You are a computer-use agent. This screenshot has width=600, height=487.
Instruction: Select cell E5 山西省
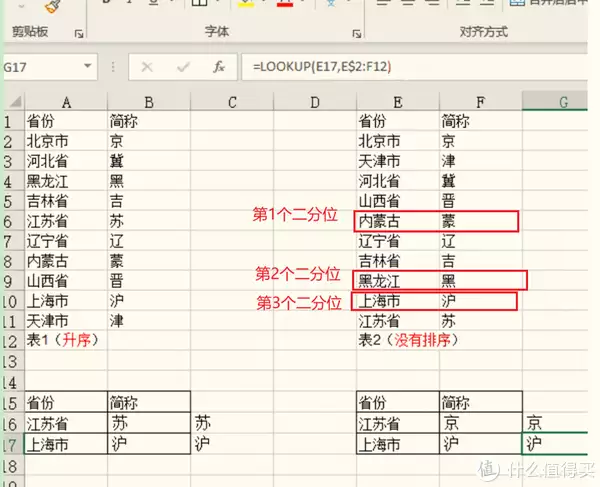tap(398, 201)
